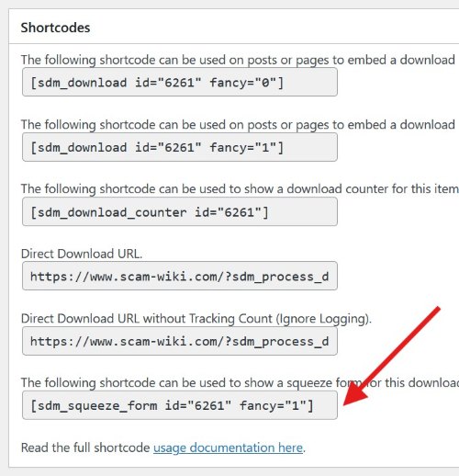Click the red arrow annotation
459x476 pixels.
point(392,356)
